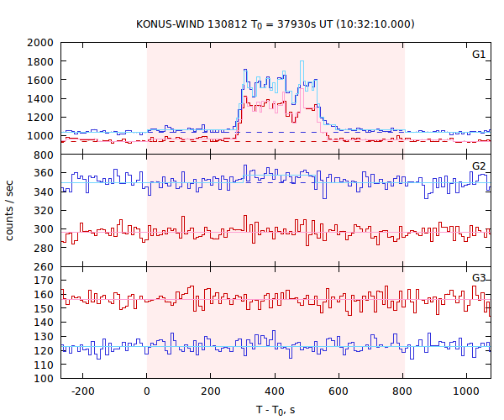Viewport: 504px width, 420px height.
Task: Click the x-axis tick label 1000
Action: click(466, 391)
